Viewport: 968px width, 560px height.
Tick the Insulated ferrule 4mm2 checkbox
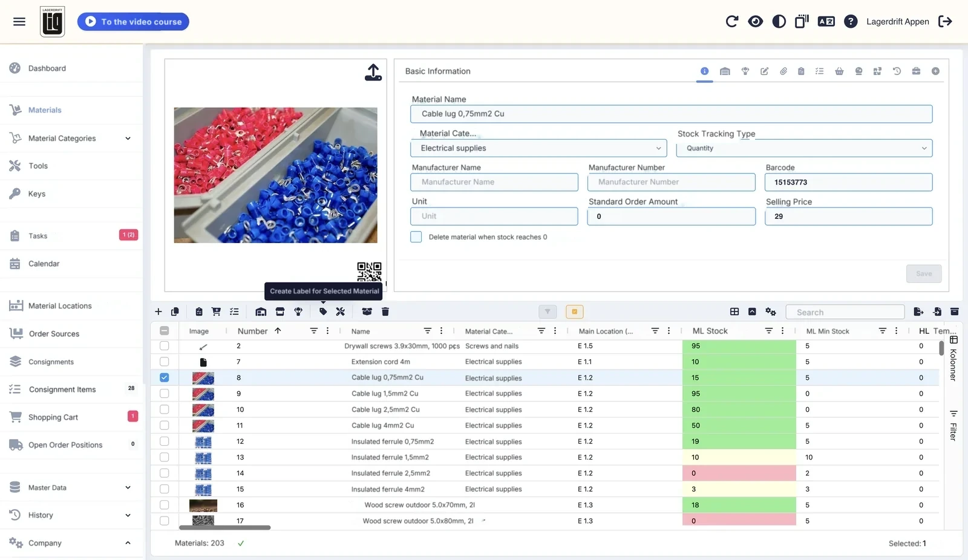pyautogui.click(x=165, y=489)
